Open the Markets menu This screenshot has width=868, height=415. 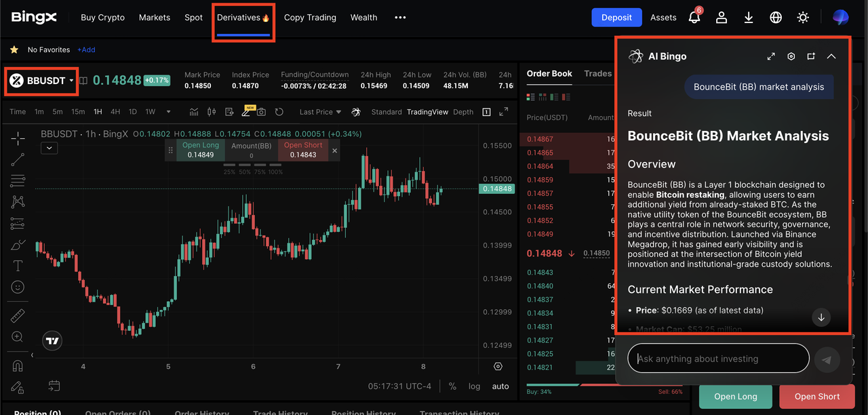[155, 18]
